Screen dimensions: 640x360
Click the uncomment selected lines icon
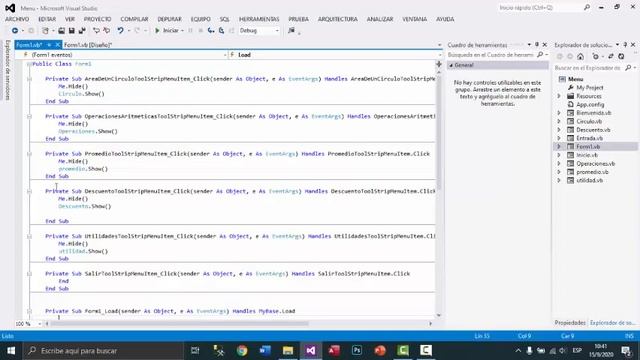(107, 31)
